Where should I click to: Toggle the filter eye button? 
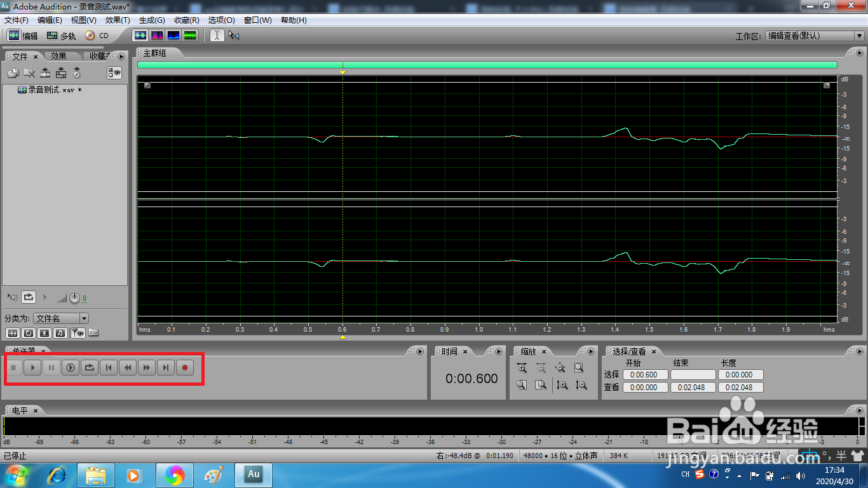tap(78, 332)
